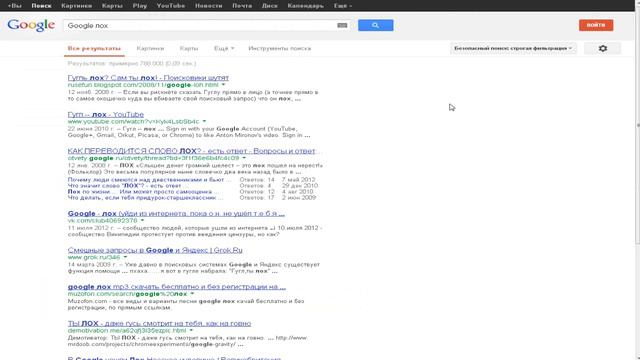Image resolution: width=640 pixels, height=360 pixels.
Task: Open 'Инструменты поиска' options
Action: [x=280, y=48]
